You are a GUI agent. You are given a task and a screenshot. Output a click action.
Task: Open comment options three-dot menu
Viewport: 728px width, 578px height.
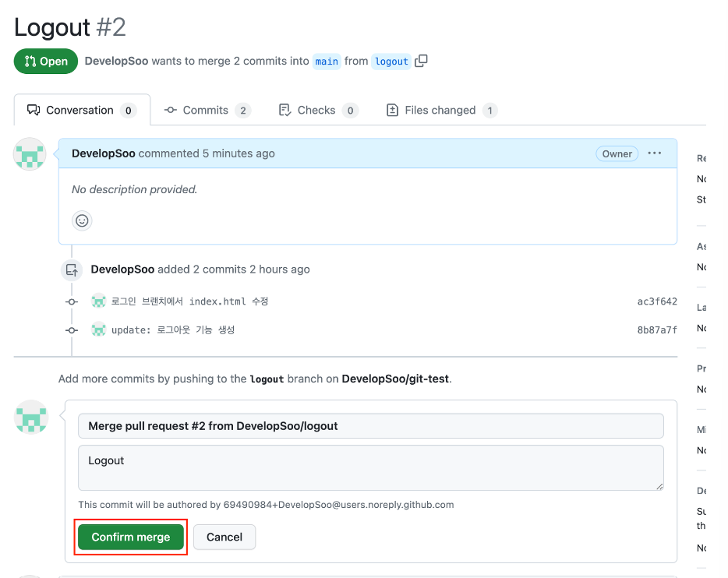click(x=654, y=153)
